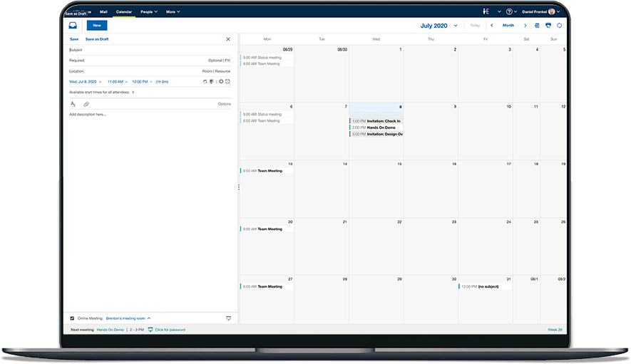The width and height of the screenshot is (631, 364).
Task: Close the new appointment form with X
Action: pyautogui.click(x=228, y=39)
